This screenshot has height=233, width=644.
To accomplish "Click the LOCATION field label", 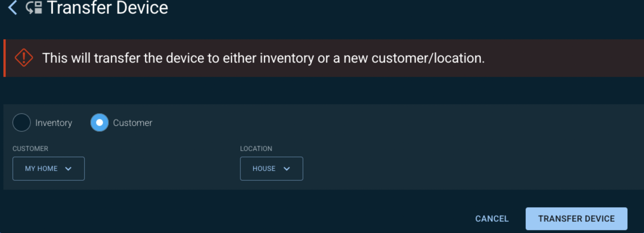I will [256, 148].
